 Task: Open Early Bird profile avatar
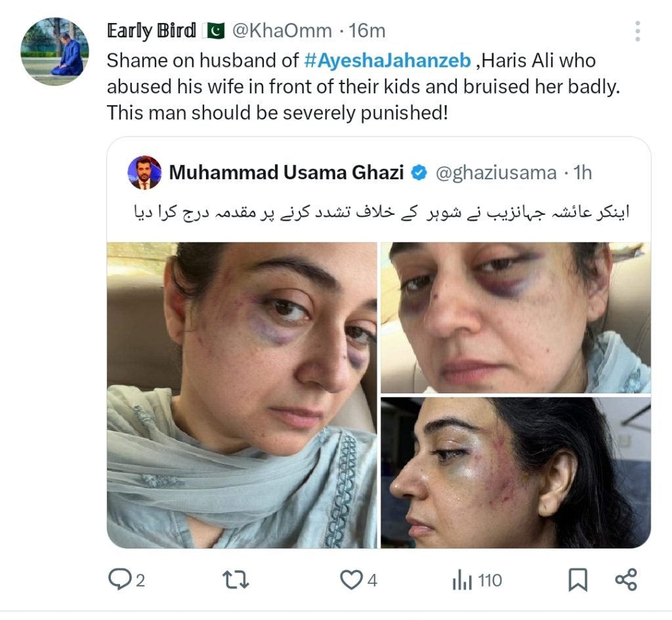(x=55, y=51)
